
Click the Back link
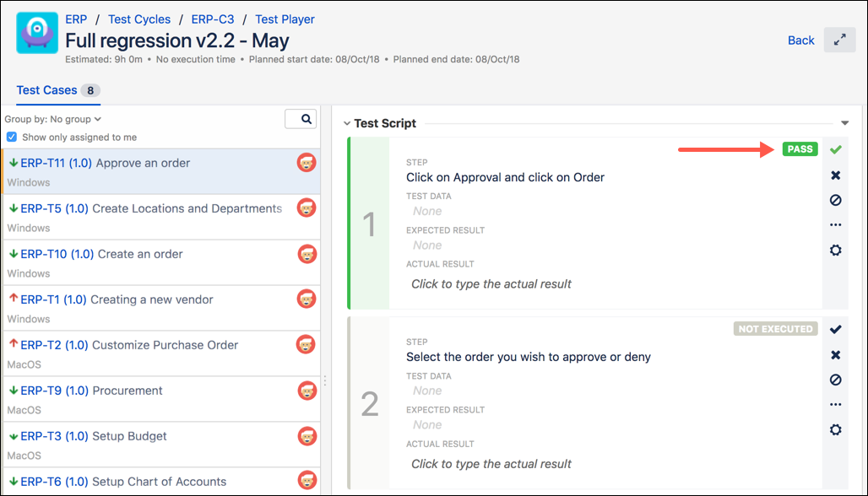(x=800, y=40)
